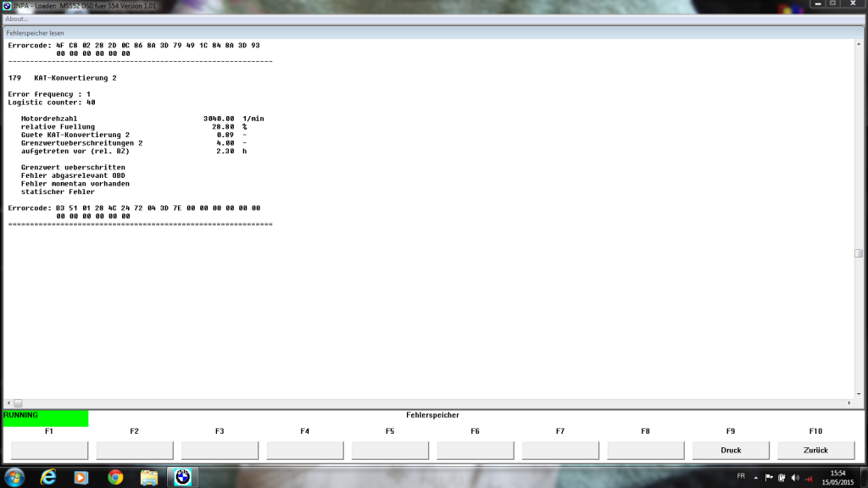Click the Druck F9 button
This screenshot has height=488, width=868.
coord(731,451)
